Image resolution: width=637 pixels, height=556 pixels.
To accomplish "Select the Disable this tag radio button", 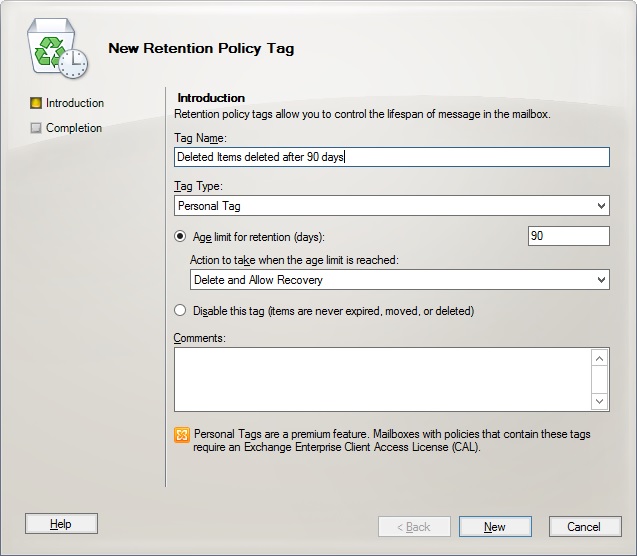I will point(180,311).
